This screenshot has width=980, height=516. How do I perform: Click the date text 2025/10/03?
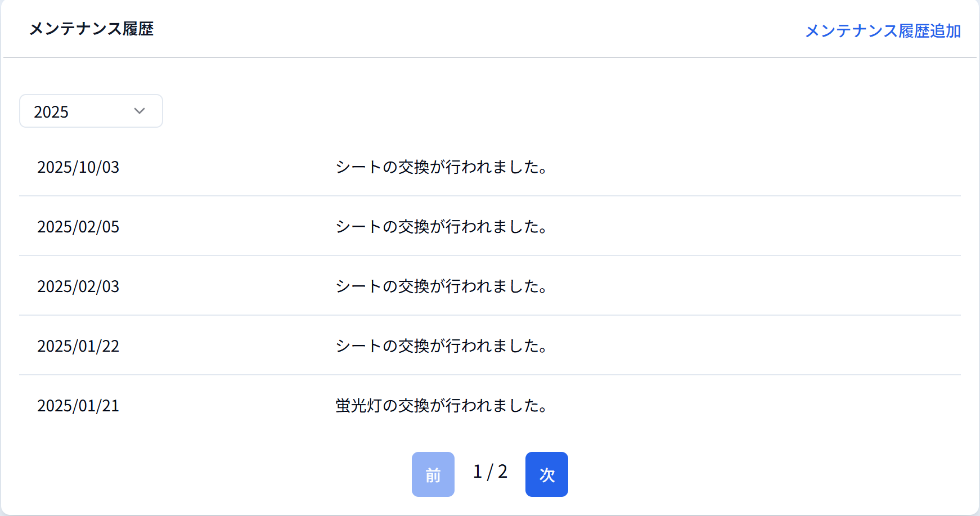click(x=78, y=167)
